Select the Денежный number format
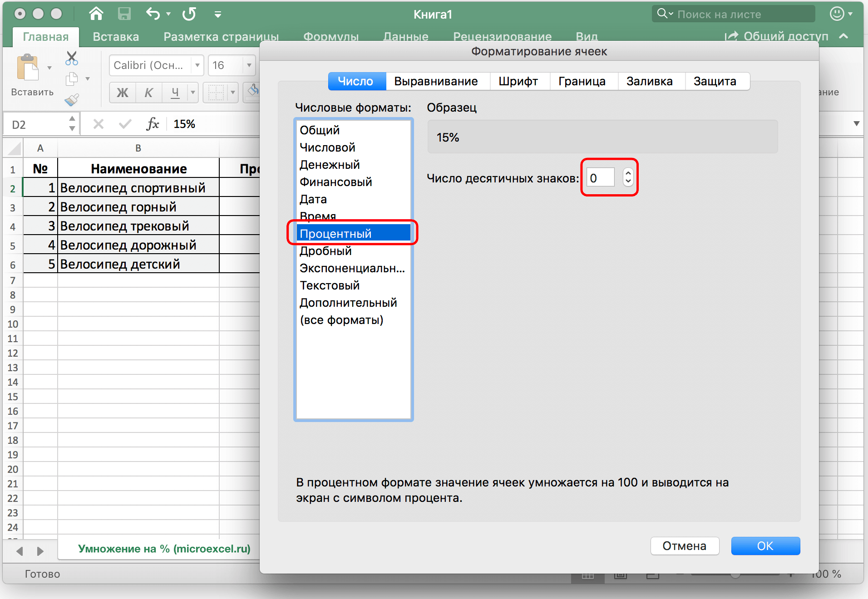Image resolution: width=868 pixels, height=599 pixels. point(330,165)
